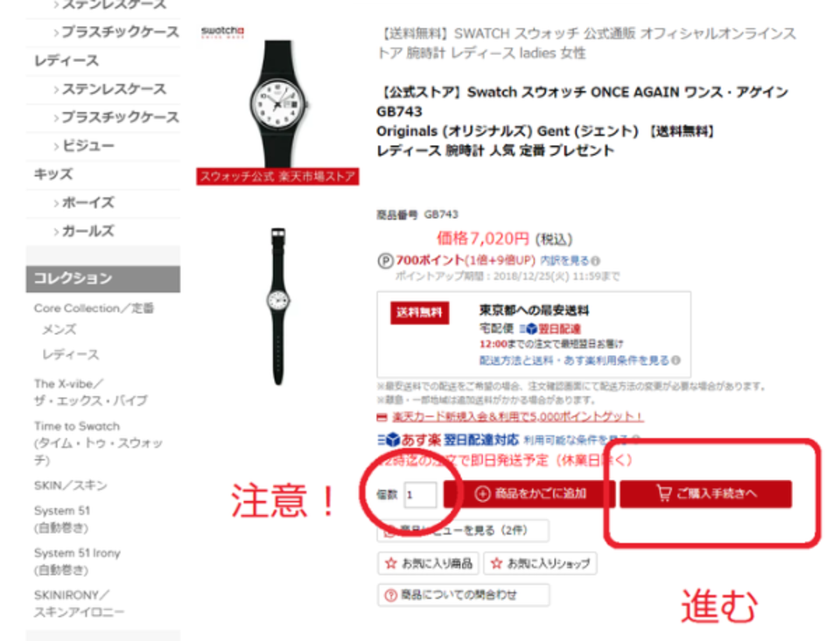840x641 pixels.
Task: Select the SKIN／スキン collection item
Action: point(71,485)
